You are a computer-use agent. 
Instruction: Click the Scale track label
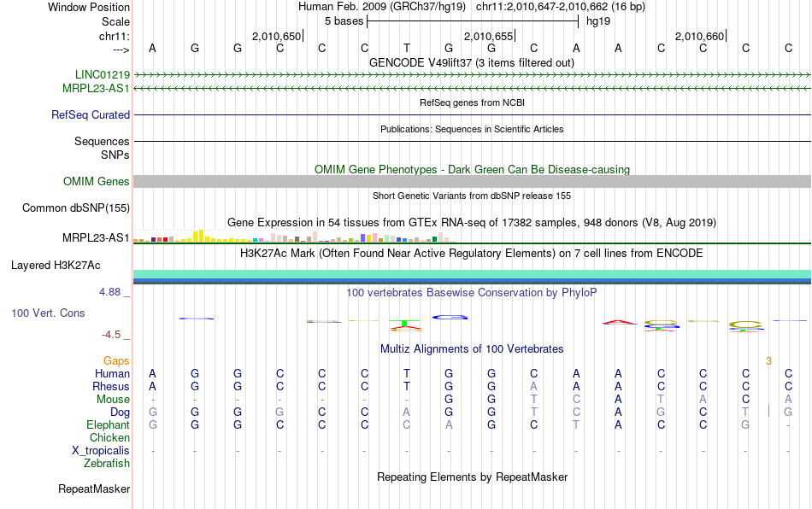click(115, 21)
